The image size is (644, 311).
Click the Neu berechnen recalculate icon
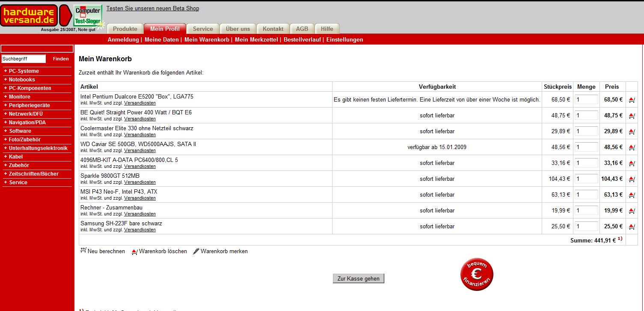click(x=83, y=251)
